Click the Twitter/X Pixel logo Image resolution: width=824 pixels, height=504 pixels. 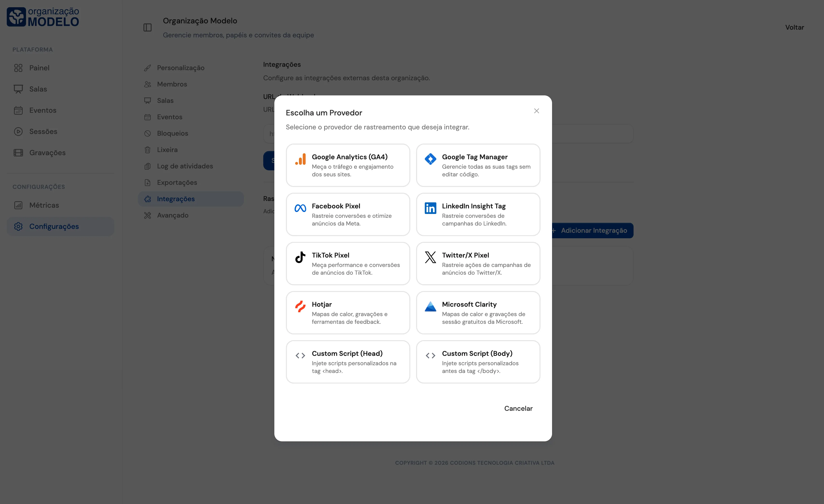[x=430, y=257]
